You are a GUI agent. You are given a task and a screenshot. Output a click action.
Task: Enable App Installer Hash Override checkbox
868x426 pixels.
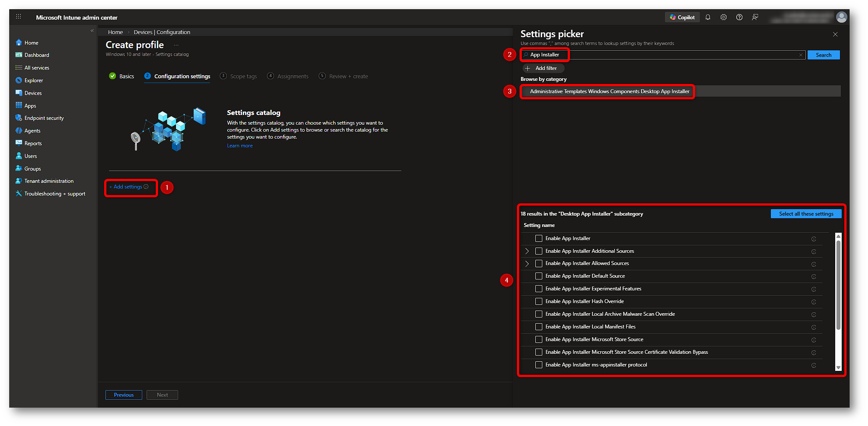coord(539,301)
